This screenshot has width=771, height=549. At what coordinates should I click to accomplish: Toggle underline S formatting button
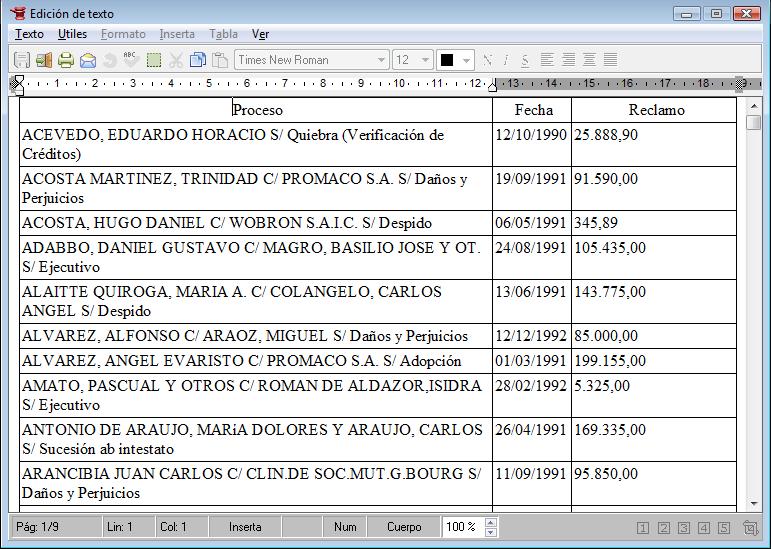click(525, 60)
